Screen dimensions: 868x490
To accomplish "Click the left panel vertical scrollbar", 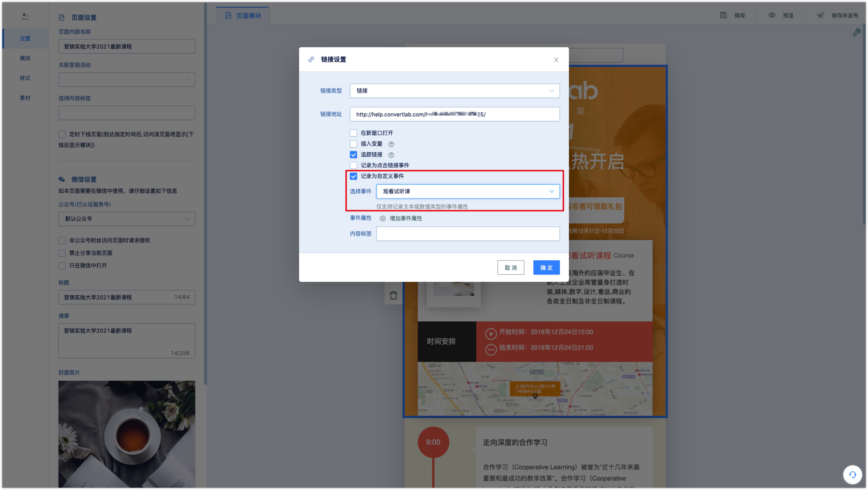I will tap(205, 194).
